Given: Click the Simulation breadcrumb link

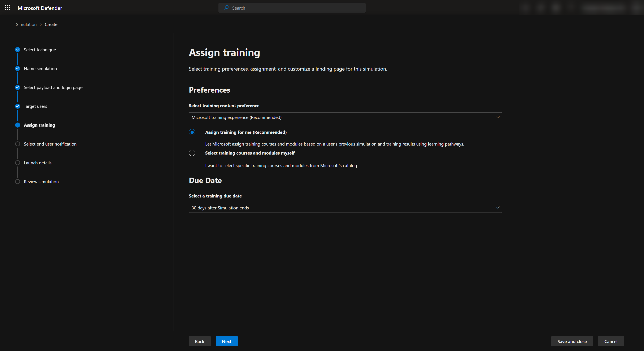Looking at the screenshot, I should click(x=26, y=24).
